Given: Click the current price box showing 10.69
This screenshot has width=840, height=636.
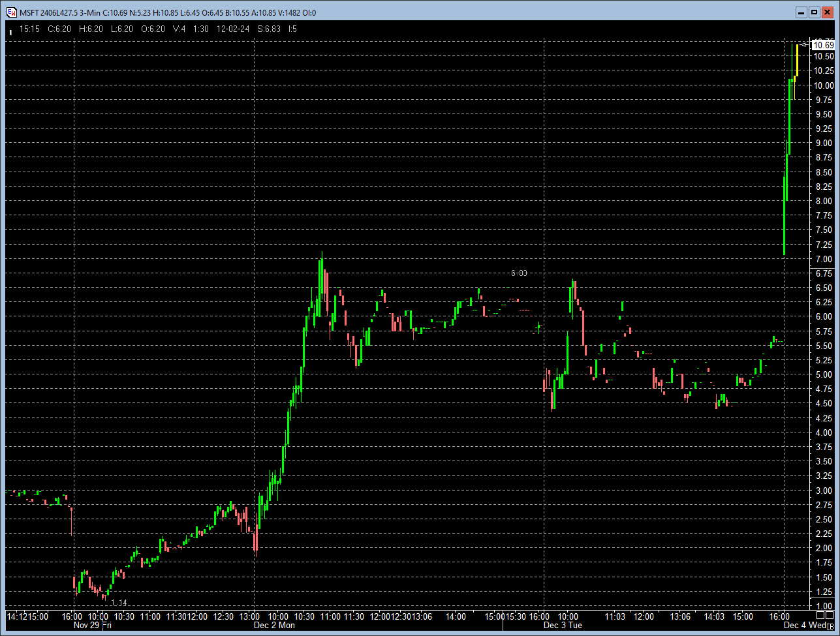Looking at the screenshot, I should coord(824,45).
